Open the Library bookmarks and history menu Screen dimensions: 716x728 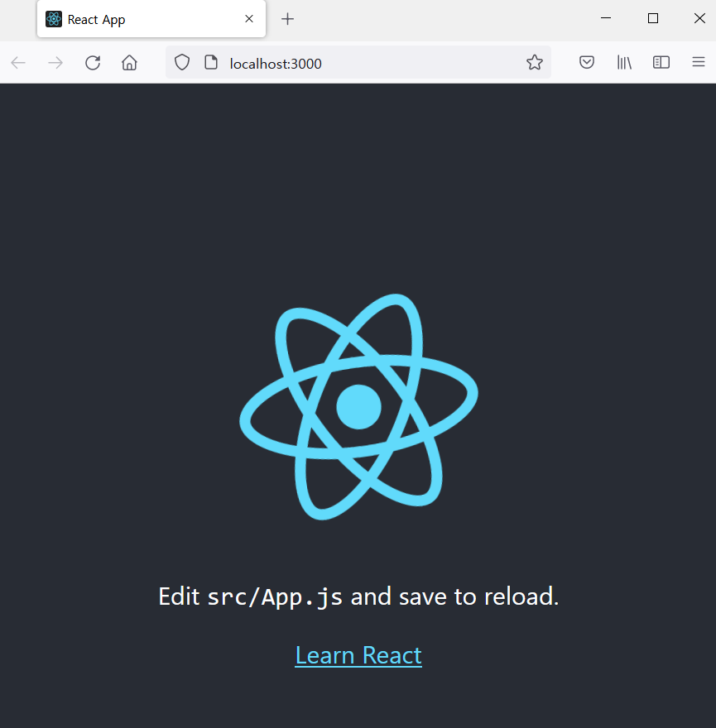pyautogui.click(x=624, y=63)
